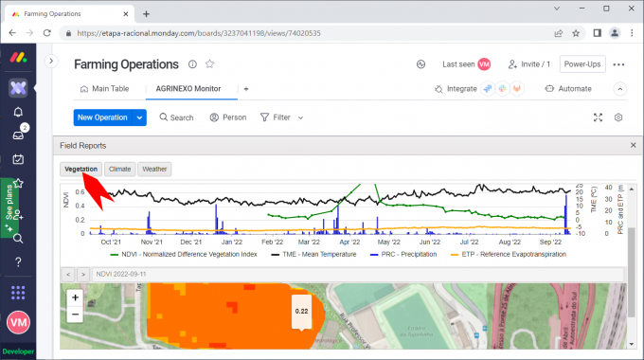Click Last seen VM avatar
The width and height of the screenshot is (644, 360).
point(484,64)
